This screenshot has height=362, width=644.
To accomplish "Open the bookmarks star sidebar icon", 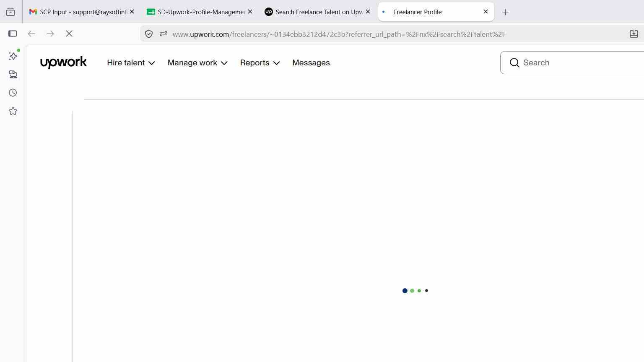I will point(13,111).
